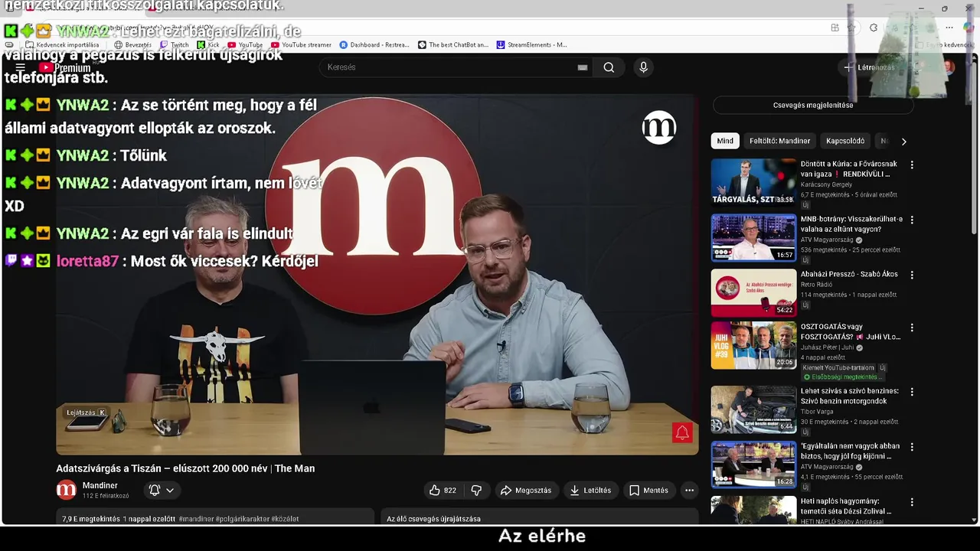Expand notification bell dropdown next to Mandiner
Viewport: 980px width, 551px height.
162,491
